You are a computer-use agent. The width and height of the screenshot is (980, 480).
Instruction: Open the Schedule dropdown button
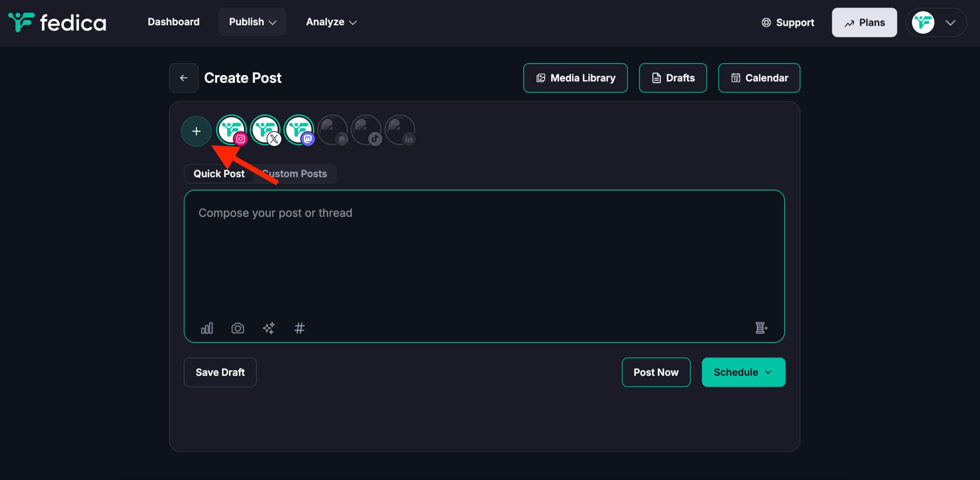coord(743,372)
